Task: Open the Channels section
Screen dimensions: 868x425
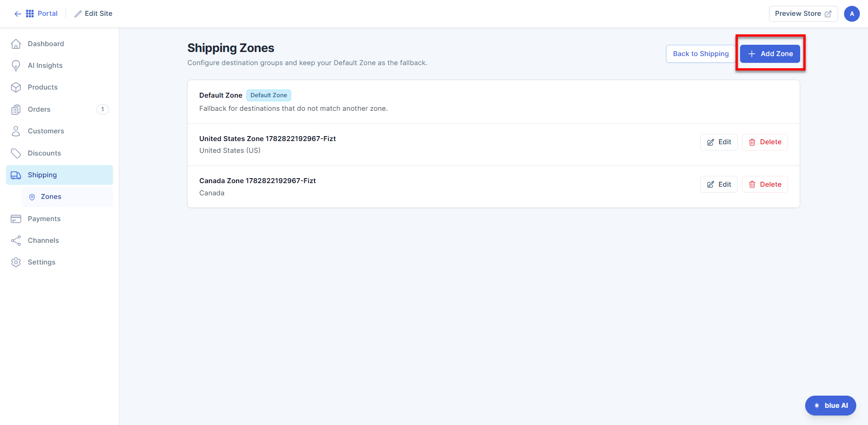Action: tap(59, 241)
